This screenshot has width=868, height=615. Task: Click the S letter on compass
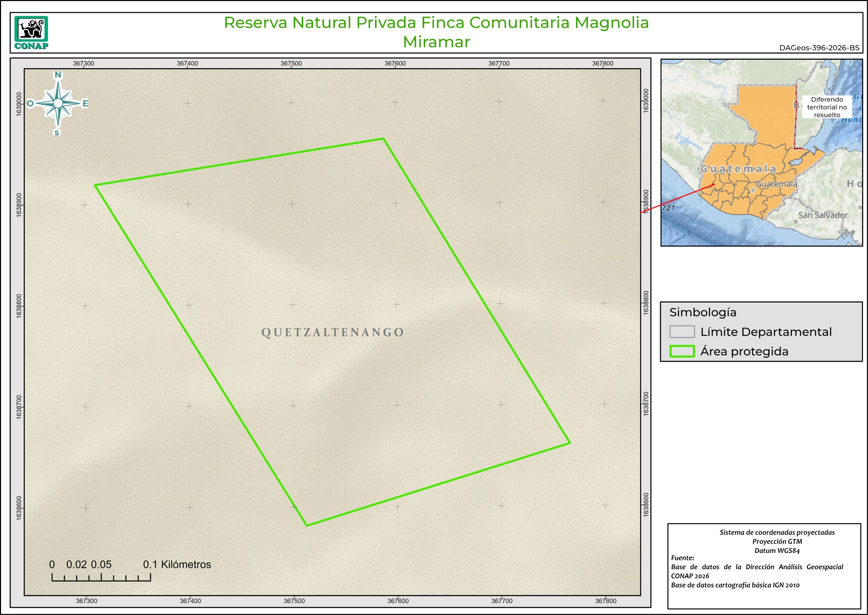[x=57, y=133]
